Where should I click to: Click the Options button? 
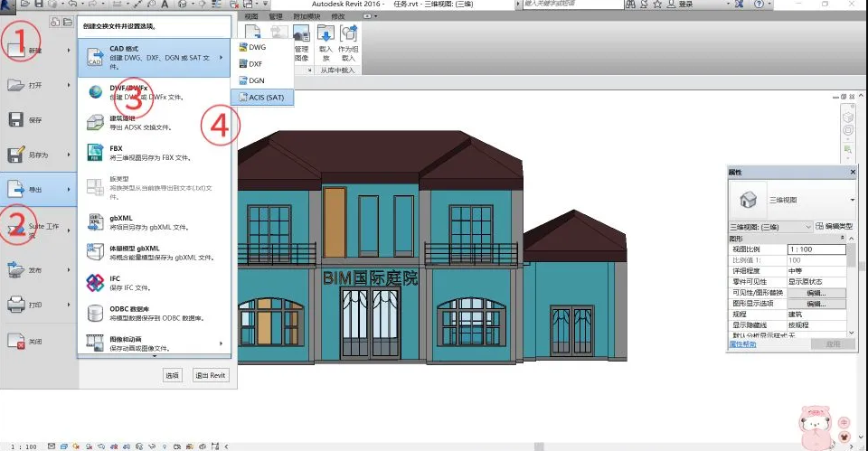[x=172, y=375]
